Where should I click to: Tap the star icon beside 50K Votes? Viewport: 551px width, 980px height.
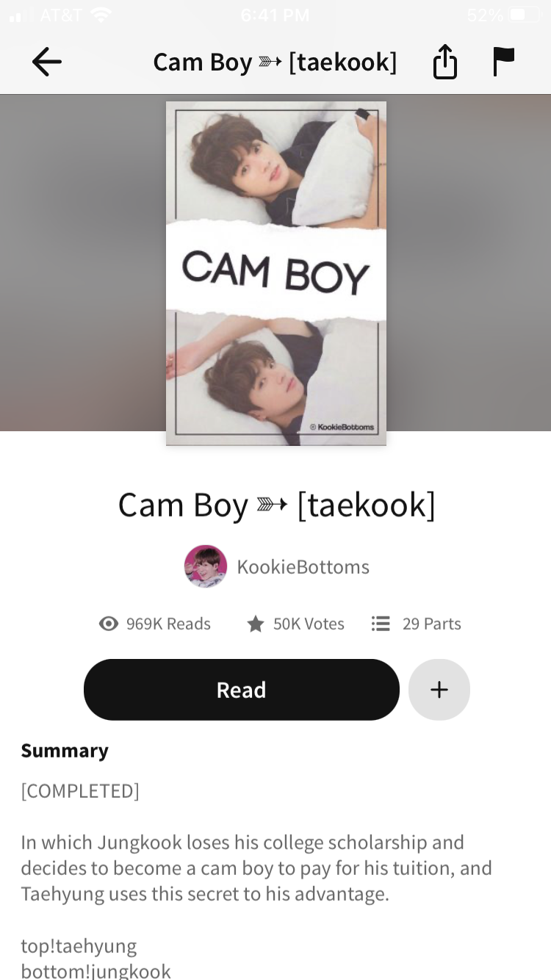point(255,624)
